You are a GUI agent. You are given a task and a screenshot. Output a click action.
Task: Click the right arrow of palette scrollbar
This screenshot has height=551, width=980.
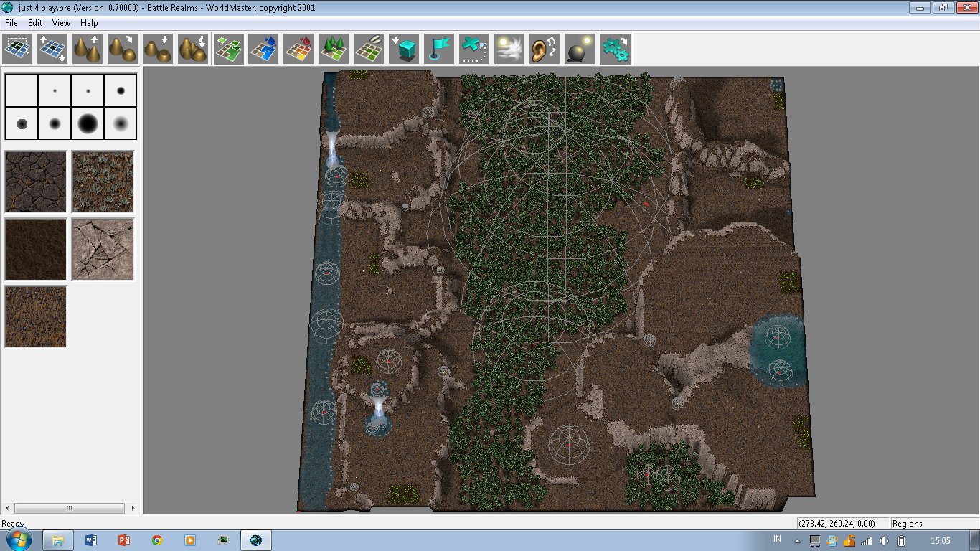point(133,508)
